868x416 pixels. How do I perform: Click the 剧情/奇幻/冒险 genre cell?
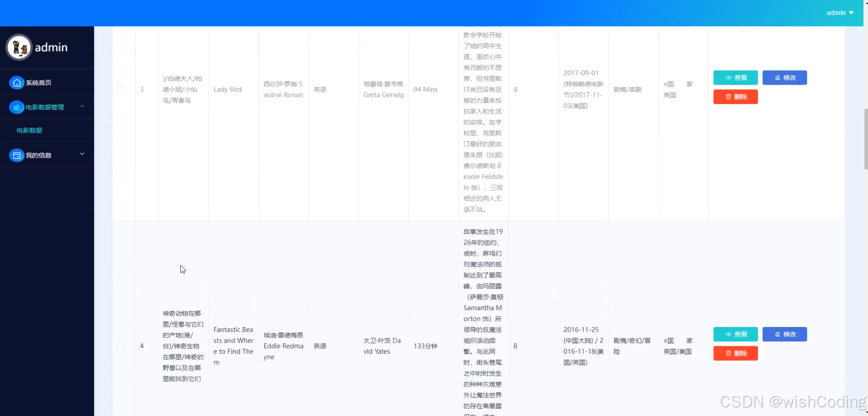tap(632, 346)
